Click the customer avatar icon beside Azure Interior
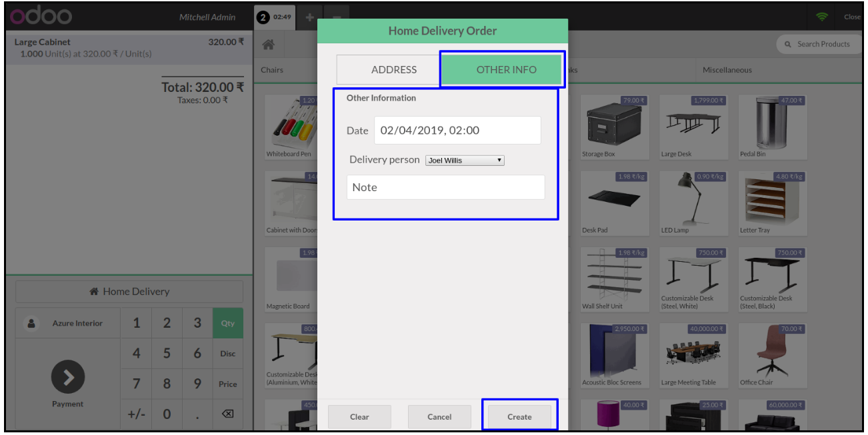868x435 pixels. [x=31, y=323]
